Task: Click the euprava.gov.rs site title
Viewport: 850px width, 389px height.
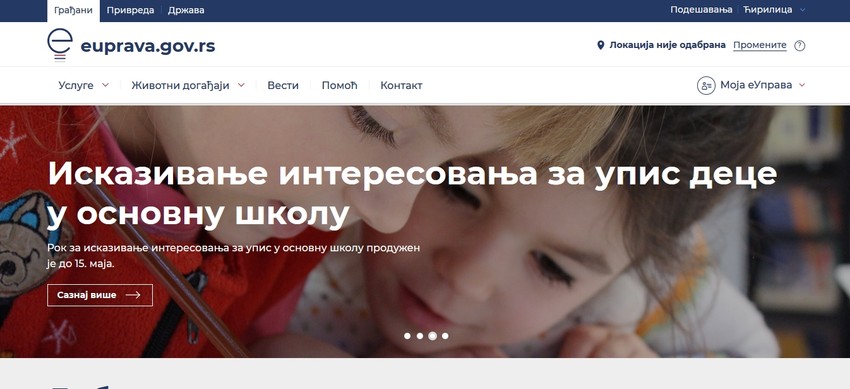Action: (147, 47)
